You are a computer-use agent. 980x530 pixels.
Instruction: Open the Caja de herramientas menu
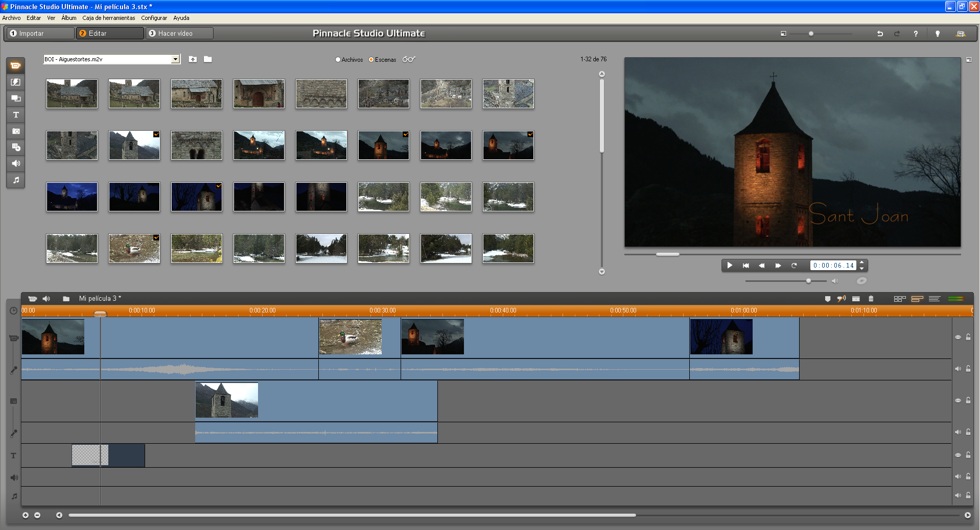pyautogui.click(x=108, y=18)
